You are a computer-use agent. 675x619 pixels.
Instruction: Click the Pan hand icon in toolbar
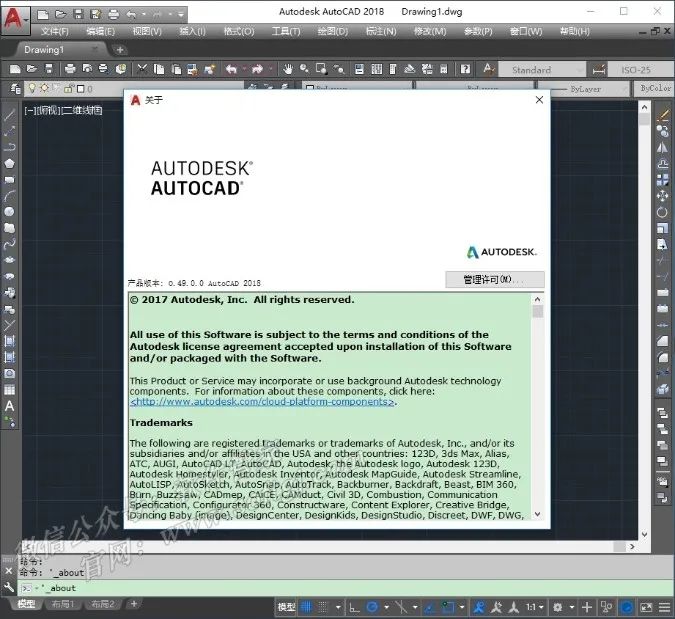[287, 69]
